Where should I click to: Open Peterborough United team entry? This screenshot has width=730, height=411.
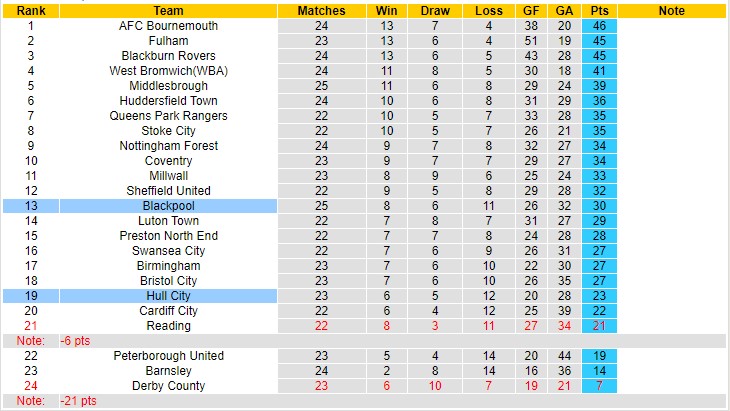click(x=168, y=356)
